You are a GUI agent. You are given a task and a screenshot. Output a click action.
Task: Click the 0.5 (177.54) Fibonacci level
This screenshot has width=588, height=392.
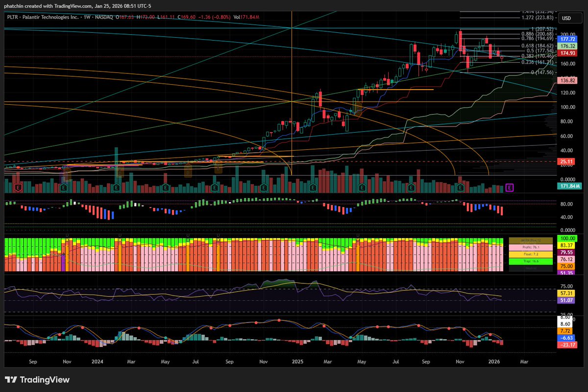[539, 50]
